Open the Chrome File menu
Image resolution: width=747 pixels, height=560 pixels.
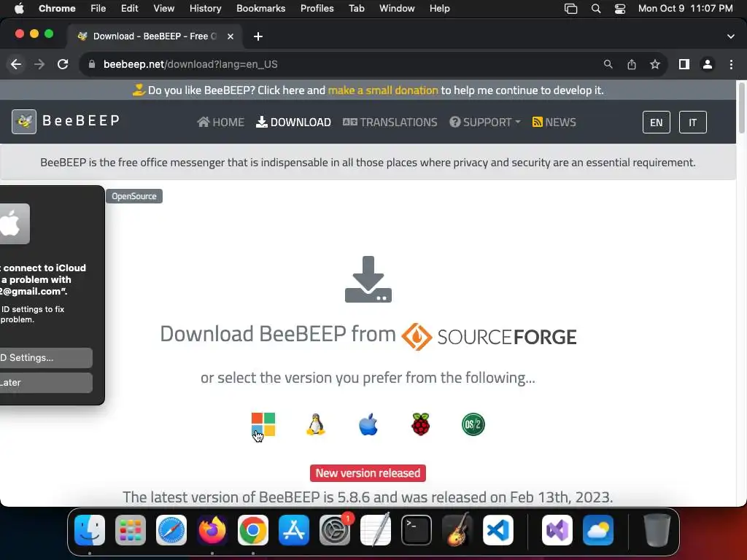point(98,9)
